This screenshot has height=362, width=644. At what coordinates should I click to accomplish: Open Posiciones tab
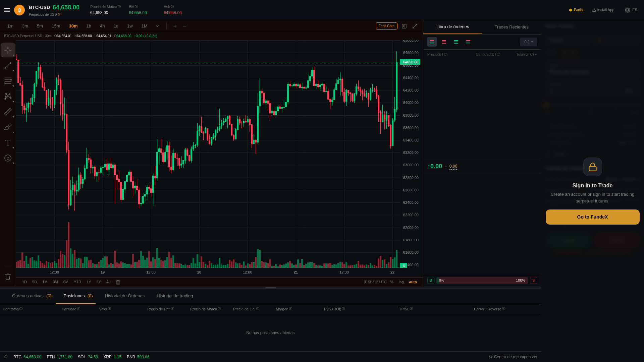coord(78,296)
